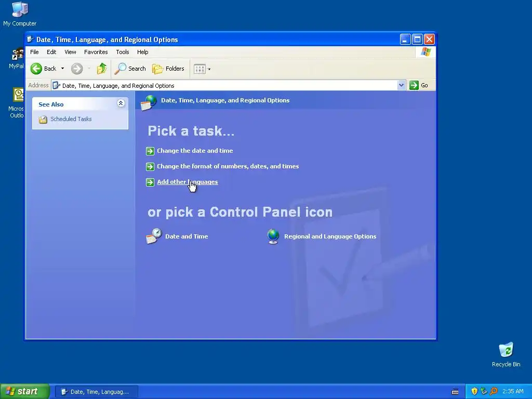The height and width of the screenshot is (399, 532).
Task: Open the MyPal desktop shortcut
Action: click(16, 58)
